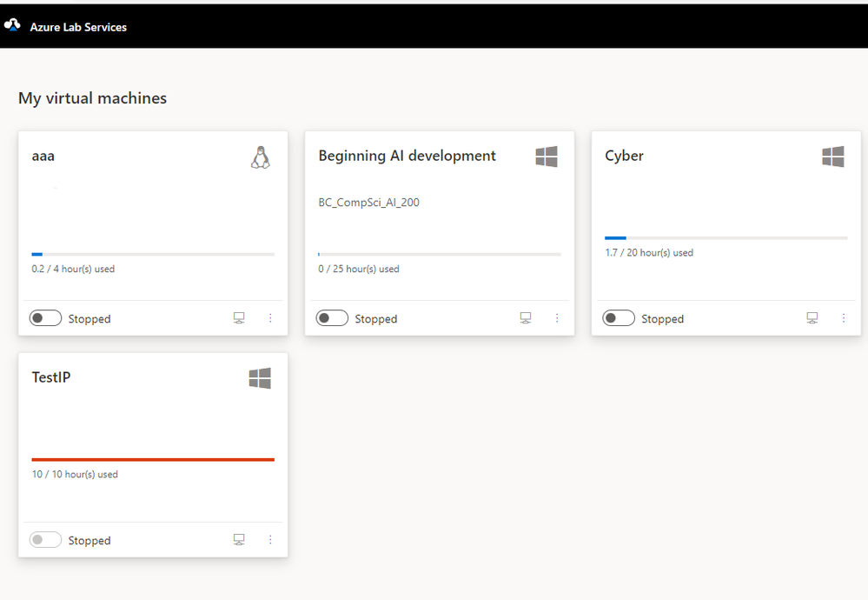Image resolution: width=868 pixels, height=600 pixels.
Task: Click the Windows icon on TestIP card
Action: pyautogui.click(x=260, y=378)
